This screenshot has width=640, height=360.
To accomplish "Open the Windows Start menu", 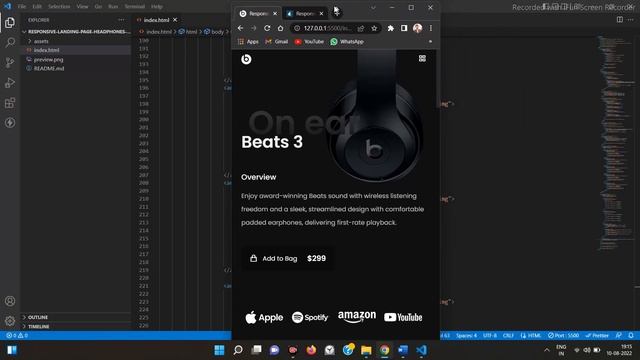I will (219, 350).
